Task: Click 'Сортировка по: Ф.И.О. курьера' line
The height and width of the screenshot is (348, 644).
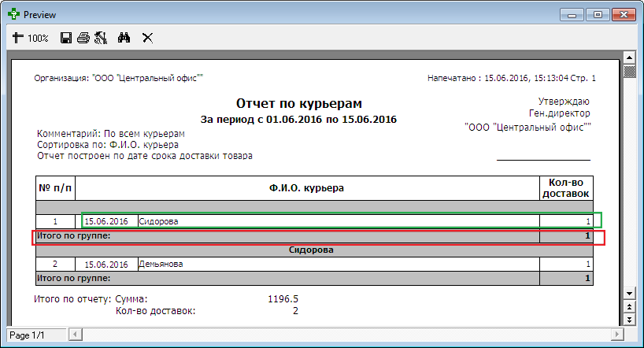Action: [x=108, y=145]
